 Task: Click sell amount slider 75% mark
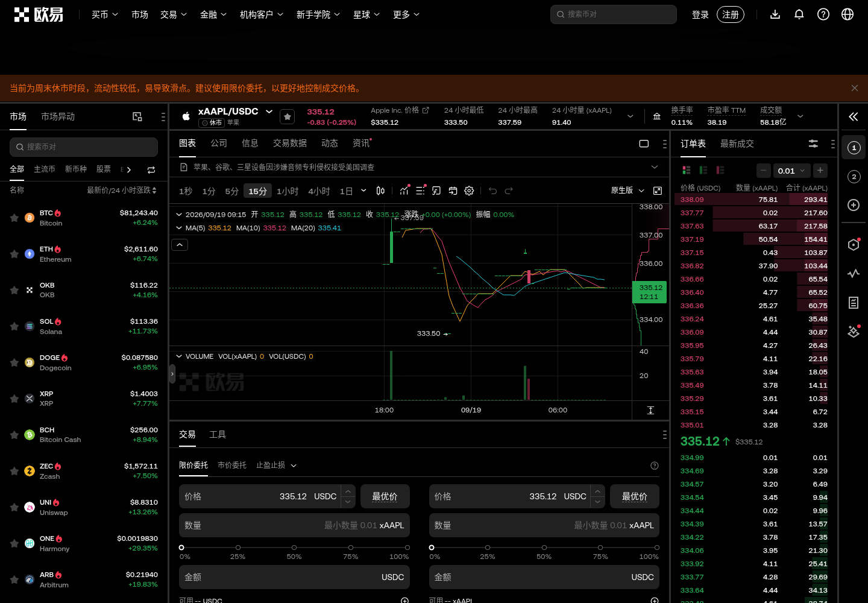[x=600, y=548]
